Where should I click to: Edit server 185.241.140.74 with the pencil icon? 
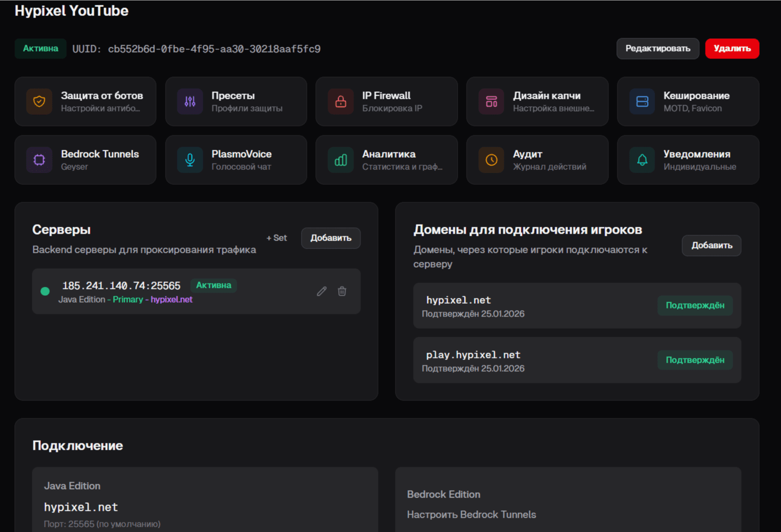pos(322,291)
